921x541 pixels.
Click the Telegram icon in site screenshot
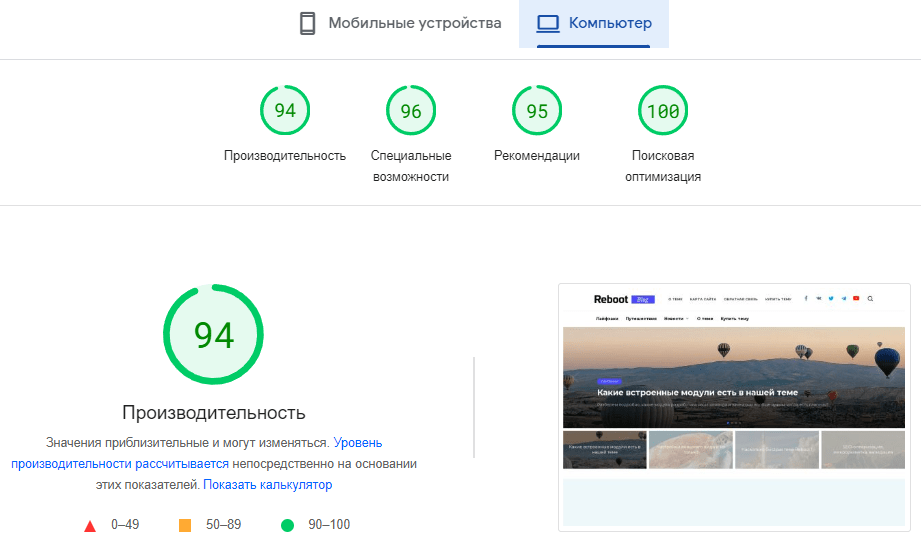pyautogui.click(x=844, y=298)
